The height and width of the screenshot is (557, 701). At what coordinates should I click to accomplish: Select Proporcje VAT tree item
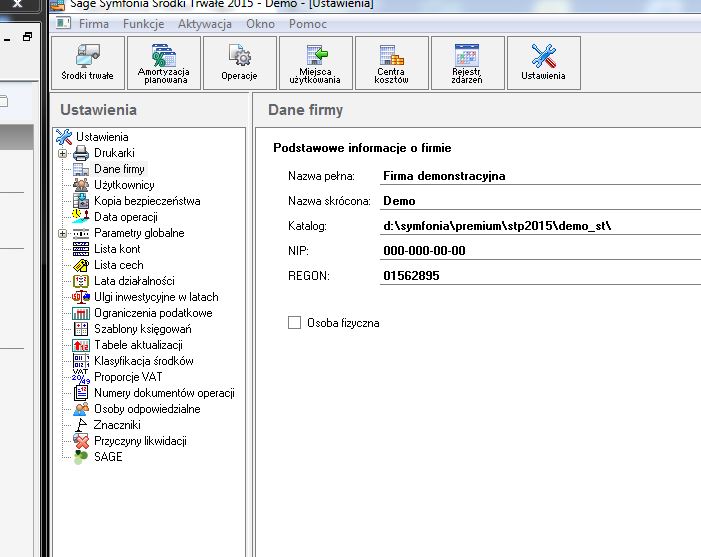(128, 377)
